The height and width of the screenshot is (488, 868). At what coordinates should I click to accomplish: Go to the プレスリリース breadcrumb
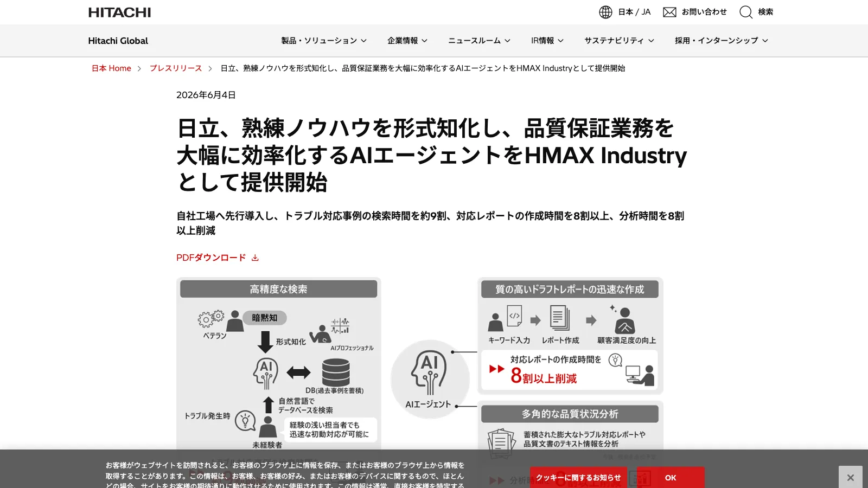[176, 68]
